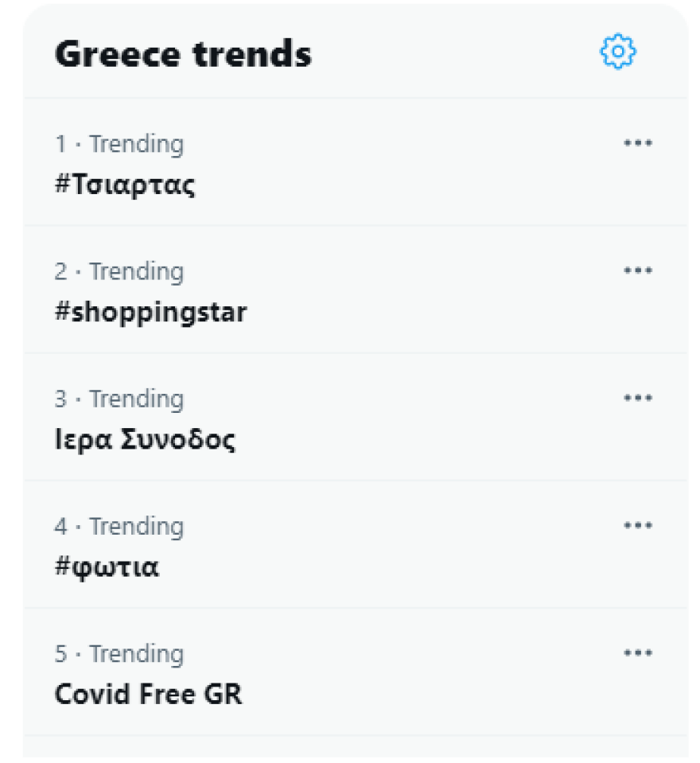Open the #shoppingstar trending topic
Image resolution: width=700 pixels, height=763 pixels.
click(x=148, y=311)
